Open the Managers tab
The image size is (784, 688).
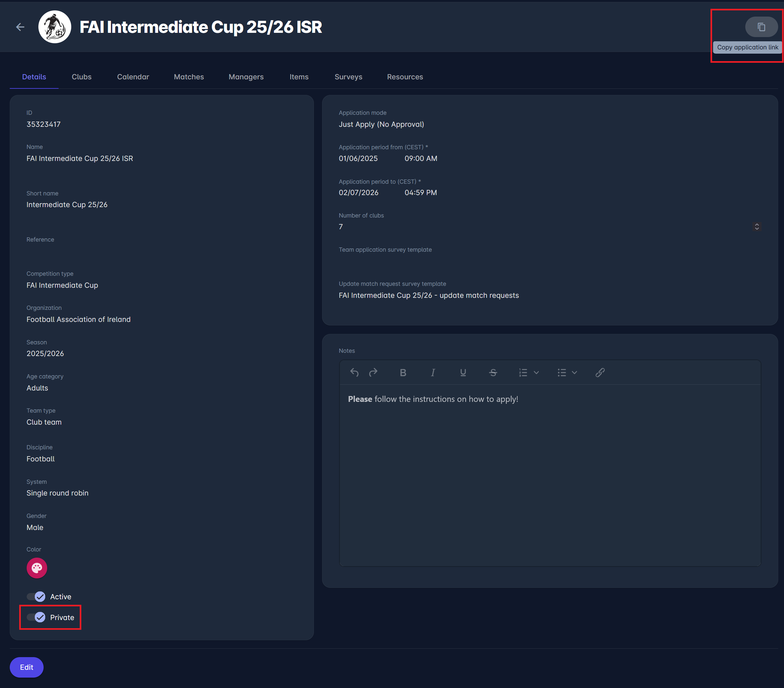pyautogui.click(x=246, y=77)
